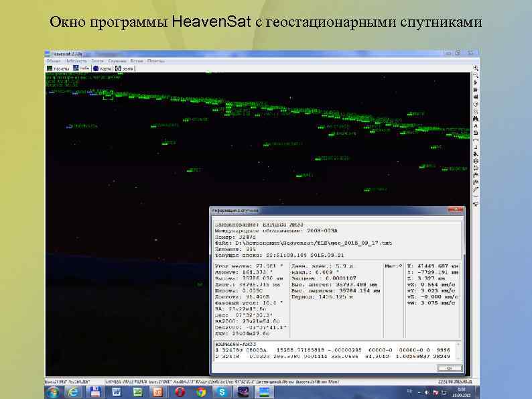
Task: Click the international designation 2008-003A
Action: coord(322,231)
